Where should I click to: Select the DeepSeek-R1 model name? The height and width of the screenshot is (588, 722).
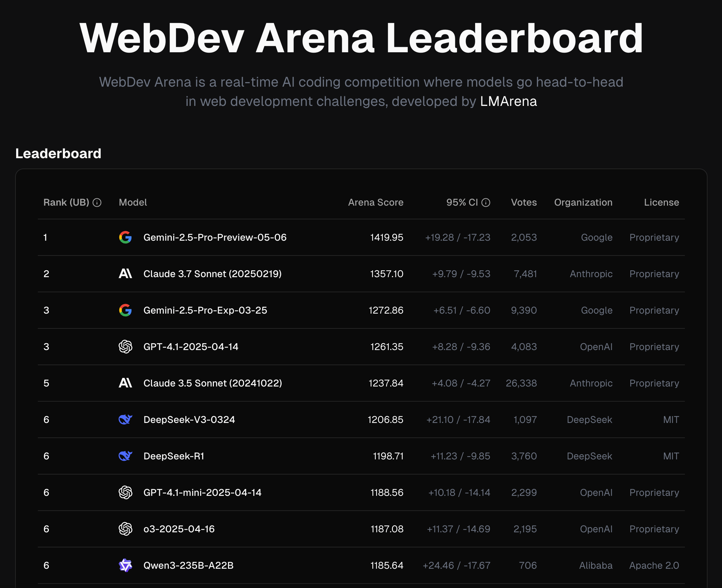(x=174, y=456)
